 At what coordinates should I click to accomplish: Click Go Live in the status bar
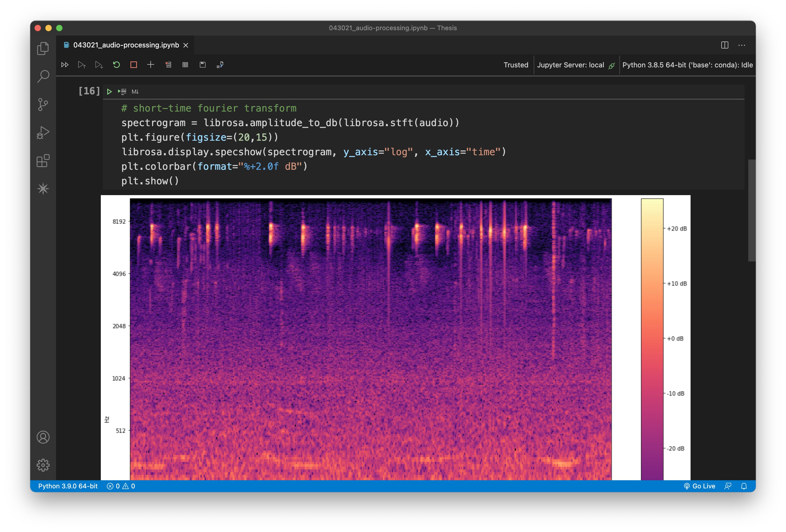point(699,486)
